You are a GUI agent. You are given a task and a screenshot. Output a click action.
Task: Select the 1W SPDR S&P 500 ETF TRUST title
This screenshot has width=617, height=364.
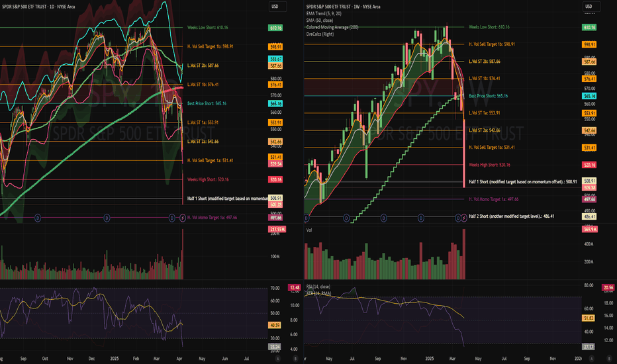[x=343, y=7]
